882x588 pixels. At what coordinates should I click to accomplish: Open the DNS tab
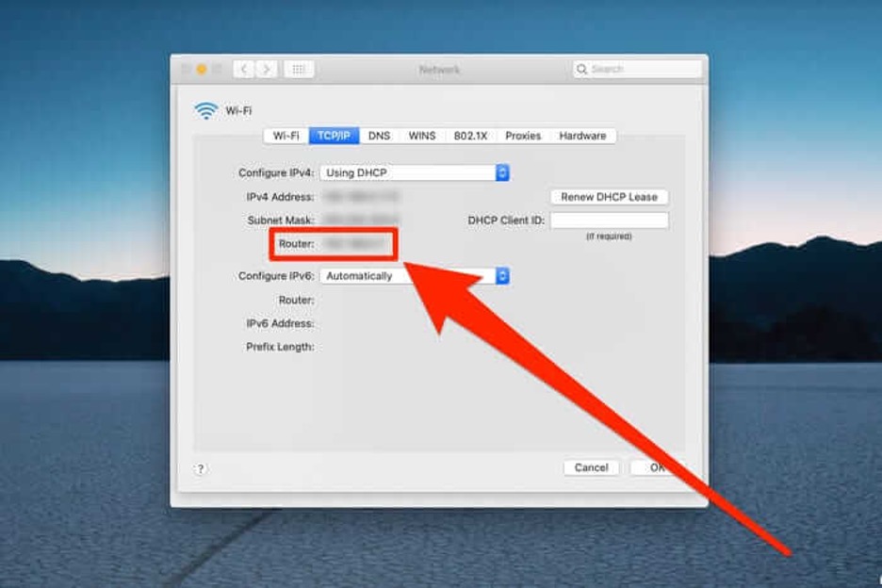[x=379, y=136]
